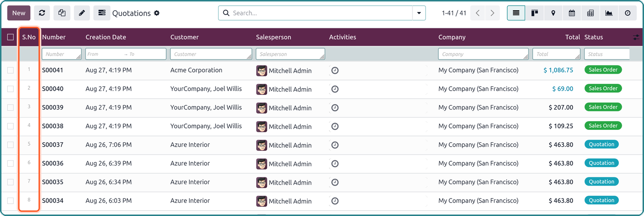Click the activity clock for S00038
Viewport: 644px width, 216px height.
[335, 126]
